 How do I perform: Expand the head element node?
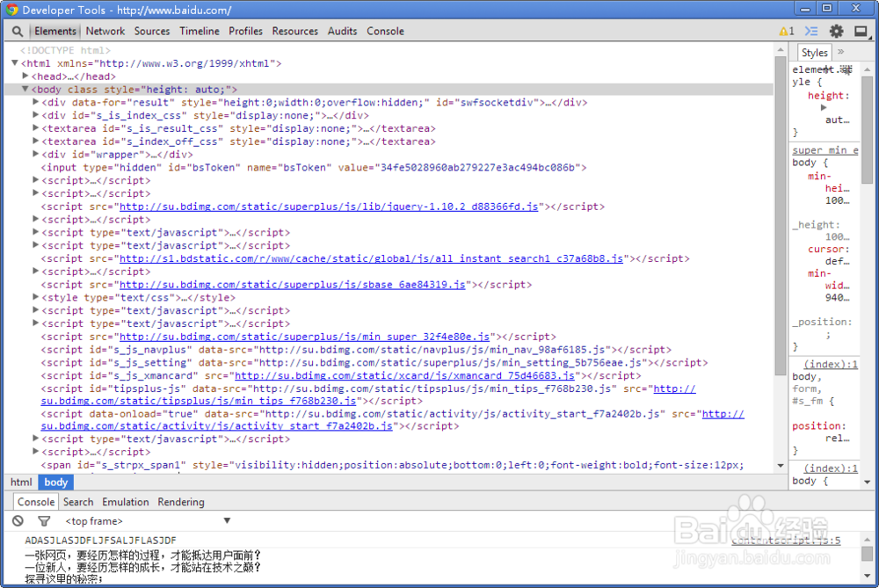(25, 75)
